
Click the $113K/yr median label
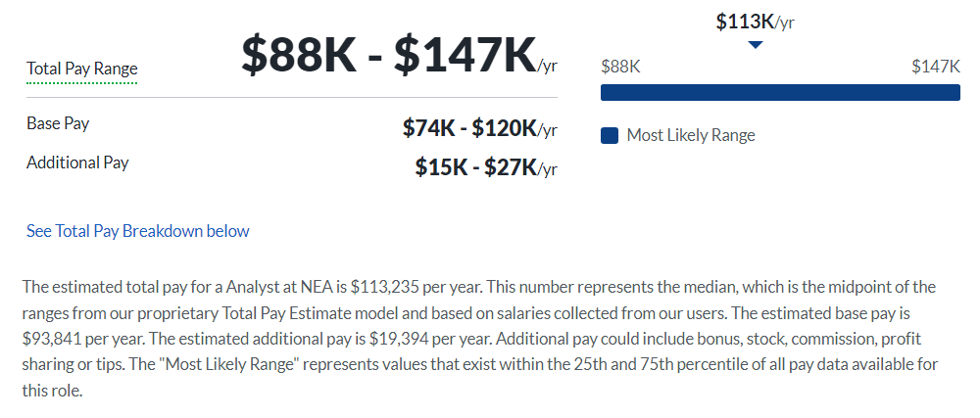755,22
